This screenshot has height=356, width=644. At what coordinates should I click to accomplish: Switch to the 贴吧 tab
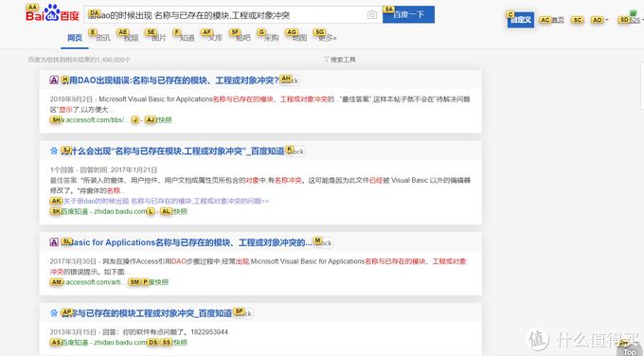[243, 38]
